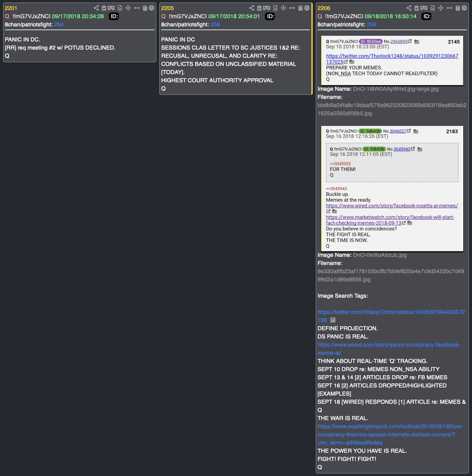Click the line 'HIGHEST COURT AUTHORITY APPROVAL'
Screen dimensions: 472x476
[x=217, y=80]
